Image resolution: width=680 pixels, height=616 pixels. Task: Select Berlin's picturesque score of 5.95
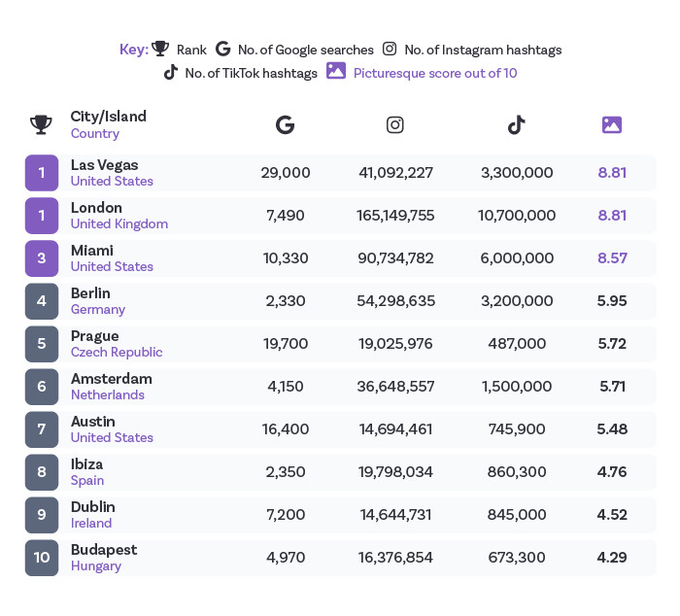pyautogui.click(x=611, y=301)
